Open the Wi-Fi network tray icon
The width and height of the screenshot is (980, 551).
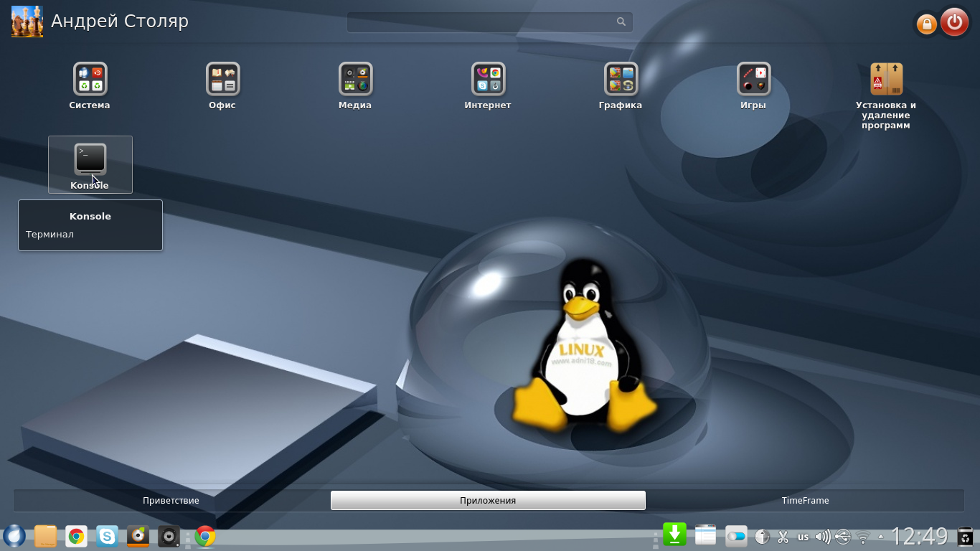863,537
